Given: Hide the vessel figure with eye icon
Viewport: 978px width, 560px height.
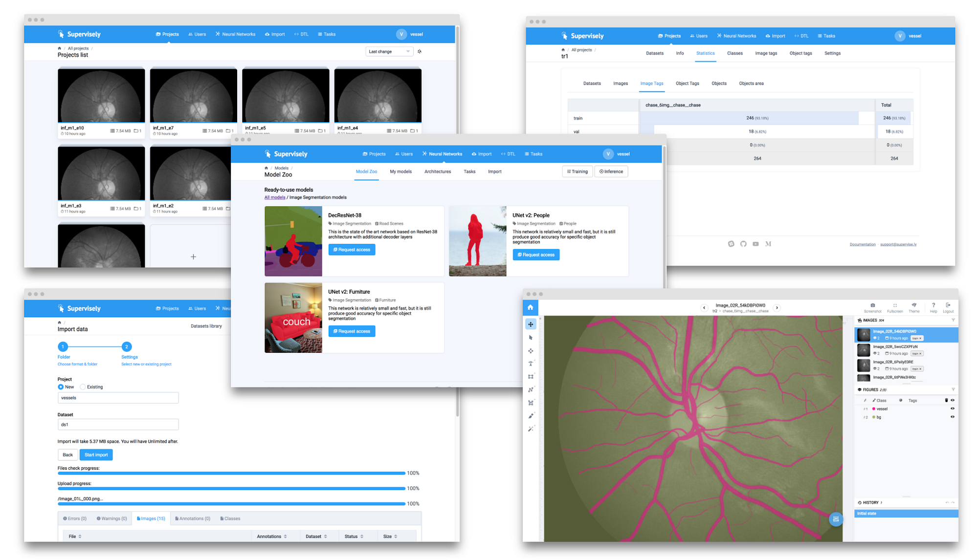Looking at the screenshot, I should (952, 409).
